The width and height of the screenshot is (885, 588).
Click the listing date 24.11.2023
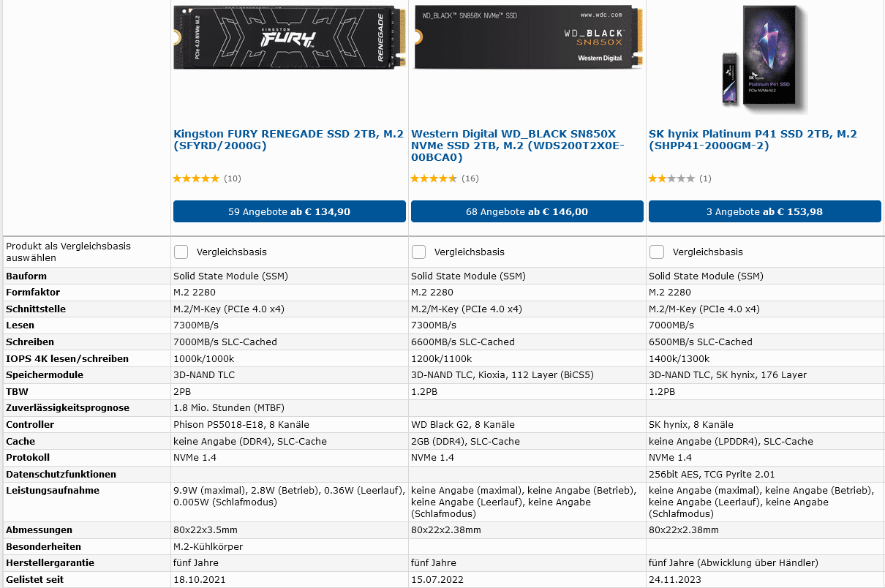(675, 579)
